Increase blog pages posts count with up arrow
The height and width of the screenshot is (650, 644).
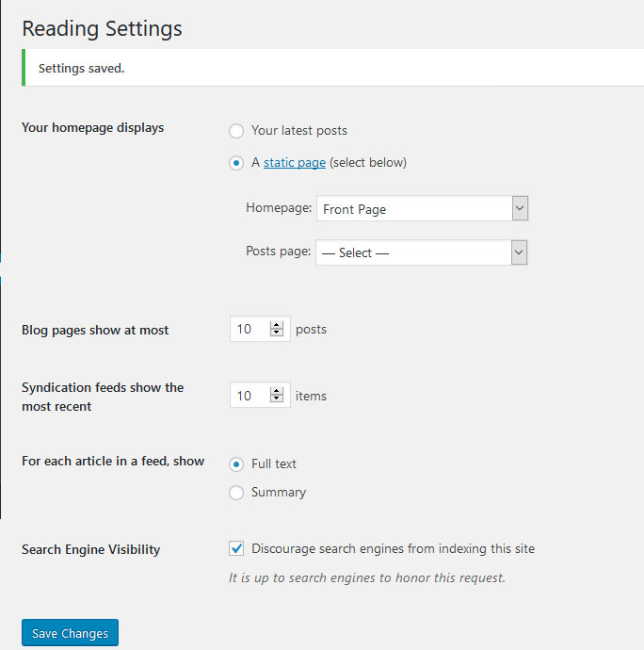pyautogui.click(x=277, y=325)
